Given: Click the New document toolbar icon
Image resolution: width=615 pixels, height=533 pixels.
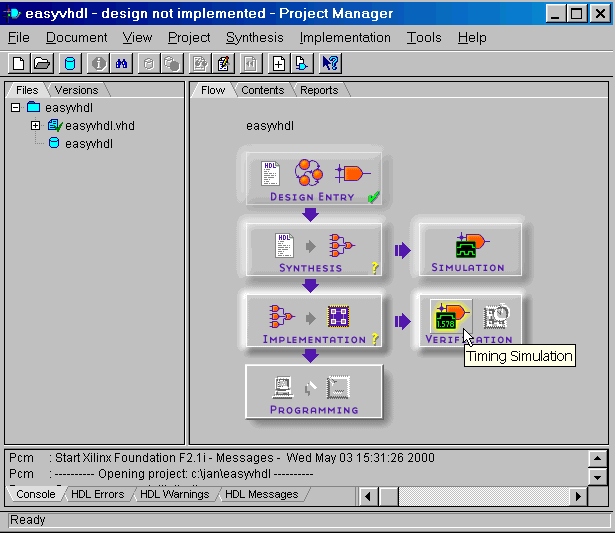Looking at the screenshot, I should [x=19, y=64].
